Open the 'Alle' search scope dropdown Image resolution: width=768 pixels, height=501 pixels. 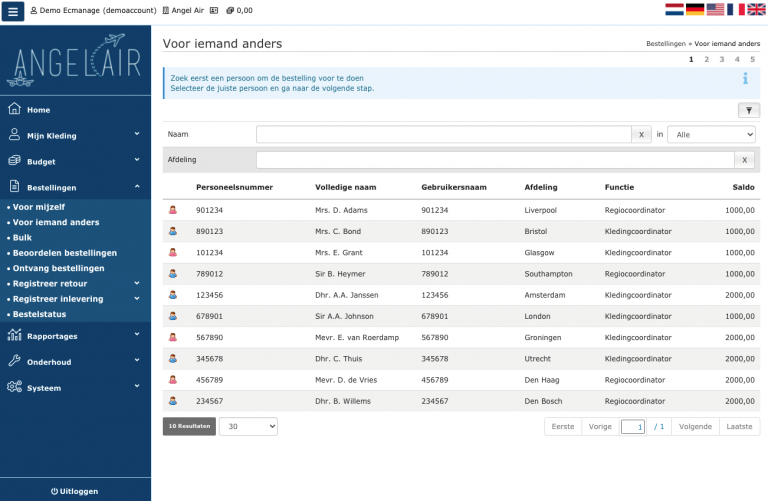pyautogui.click(x=711, y=134)
